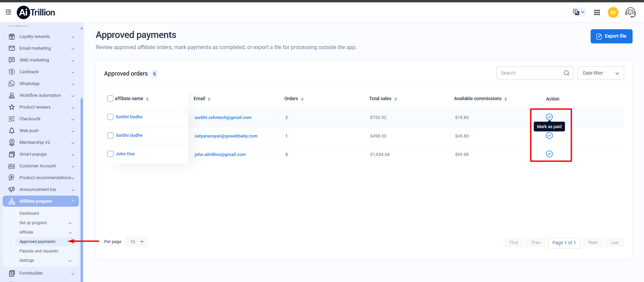
Task: Tick the checkbox for John Doe row
Action: click(x=110, y=154)
